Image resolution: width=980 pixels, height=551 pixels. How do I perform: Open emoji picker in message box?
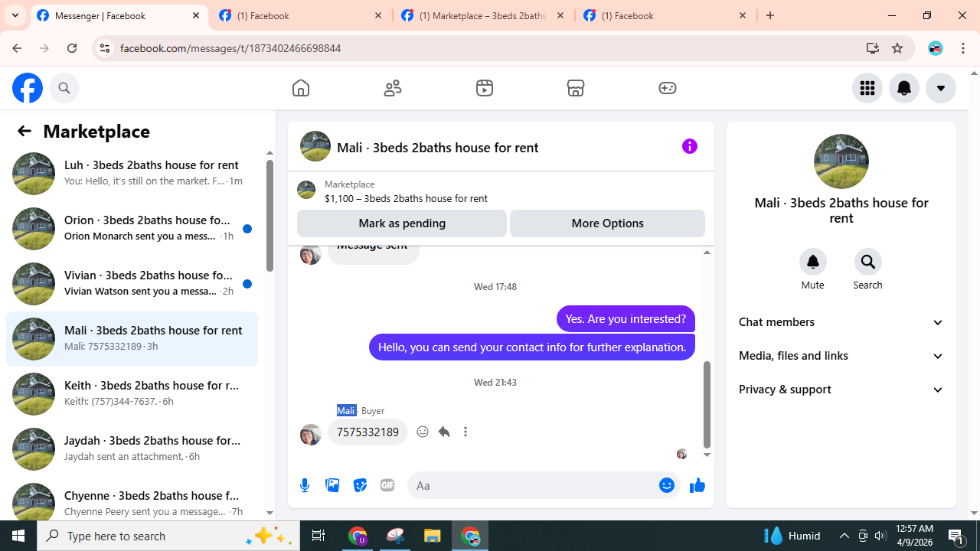[667, 485]
